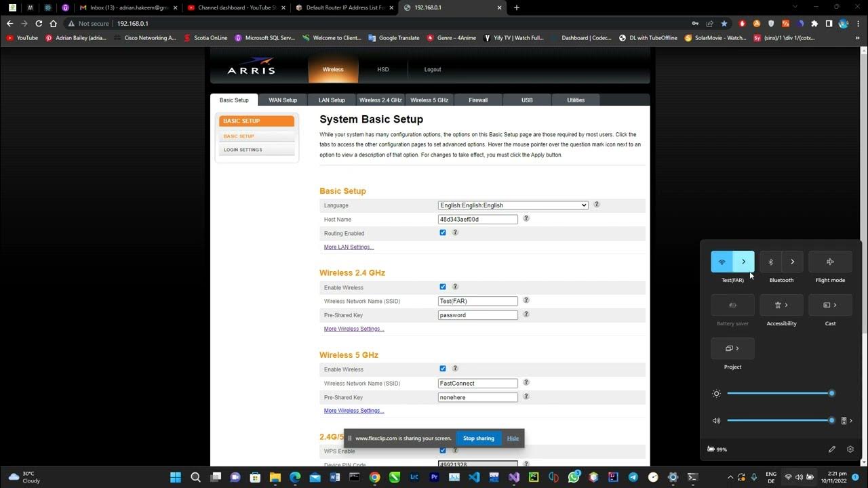Expand the Bluetooth devices chevron
The width and height of the screenshot is (868, 488).
click(x=792, y=262)
